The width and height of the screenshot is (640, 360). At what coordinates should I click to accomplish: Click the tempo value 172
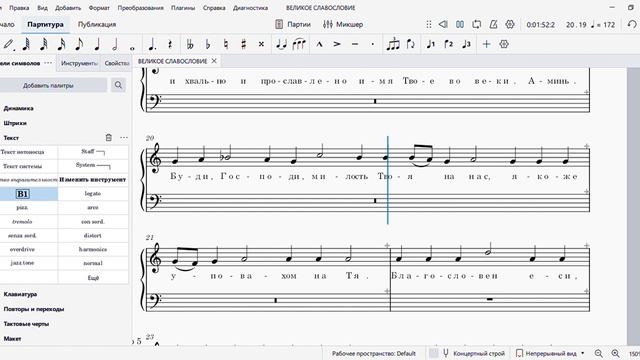point(609,25)
